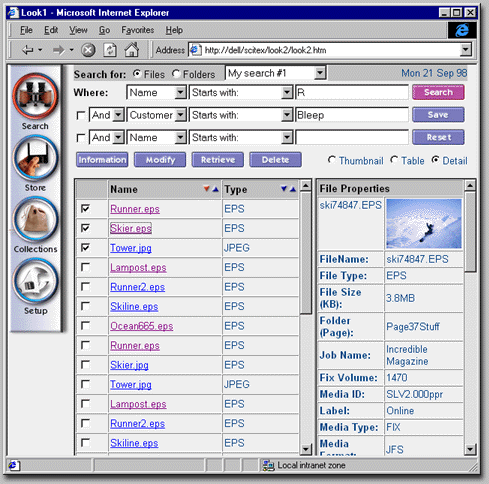Open the Help menu

point(174,30)
